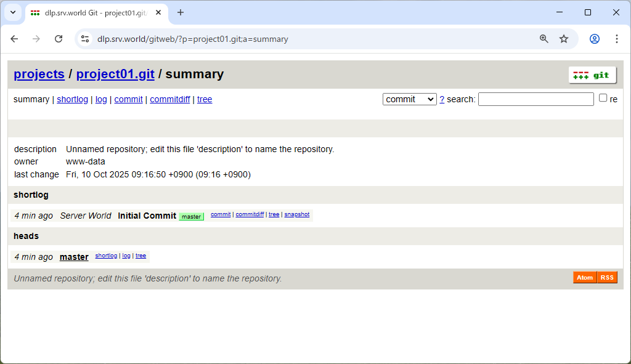View site information icon in address bar
This screenshot has width=631, height=364.
tap(86, 39)
